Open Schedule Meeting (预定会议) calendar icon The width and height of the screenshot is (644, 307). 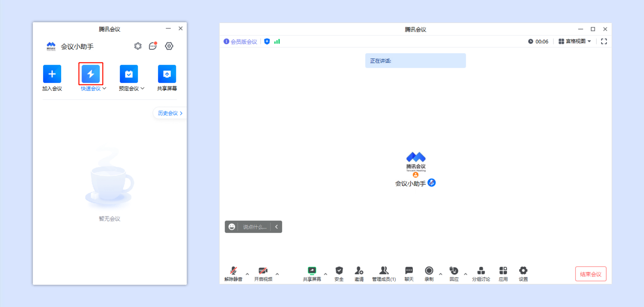click(x=129, y=74)
